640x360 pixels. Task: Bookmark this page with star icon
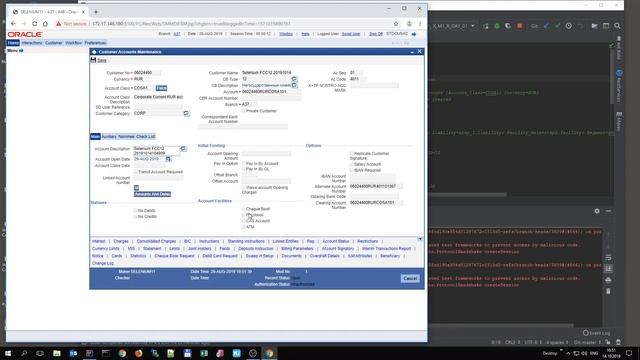tap(396, 24)
